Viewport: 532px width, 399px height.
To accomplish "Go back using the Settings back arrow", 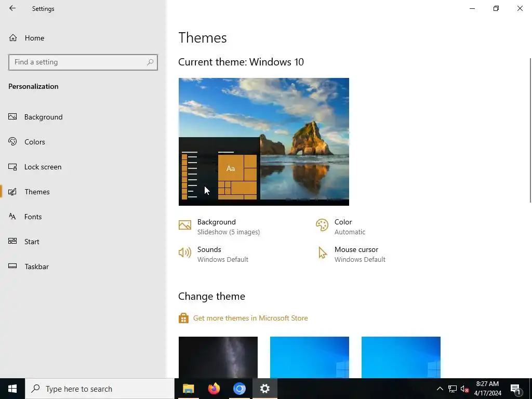I will [x=12, y=8].
